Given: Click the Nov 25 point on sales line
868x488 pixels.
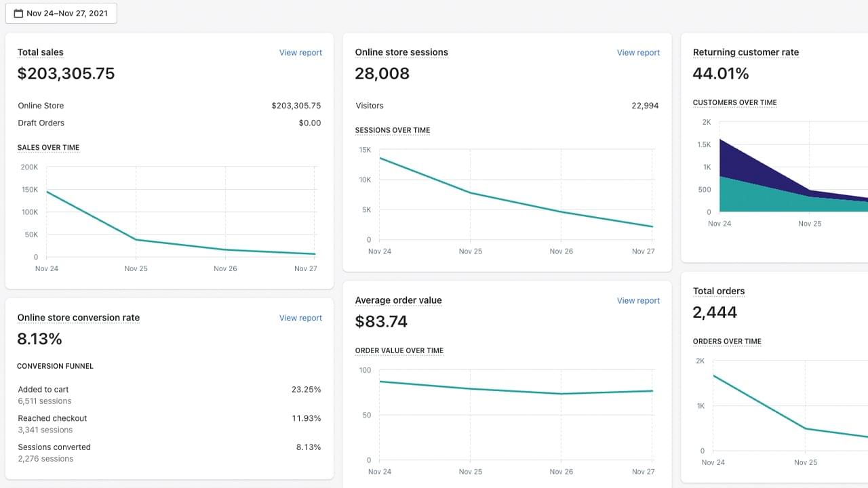Looking at the screenshot, I should (136, 239).
